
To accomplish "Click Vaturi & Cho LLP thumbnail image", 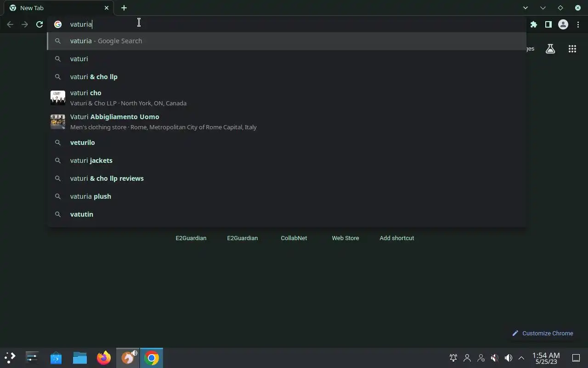I will (x=58, y=98).
